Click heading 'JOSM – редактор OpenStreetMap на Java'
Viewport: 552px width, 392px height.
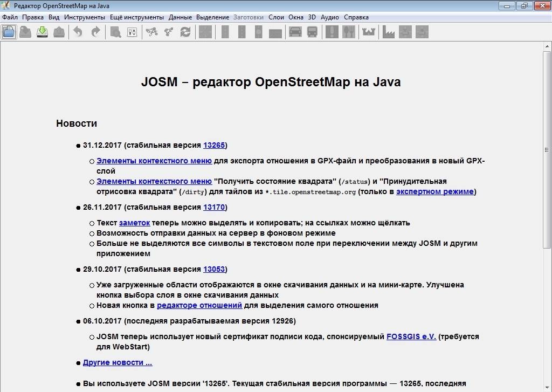click(x=271, y=82)
